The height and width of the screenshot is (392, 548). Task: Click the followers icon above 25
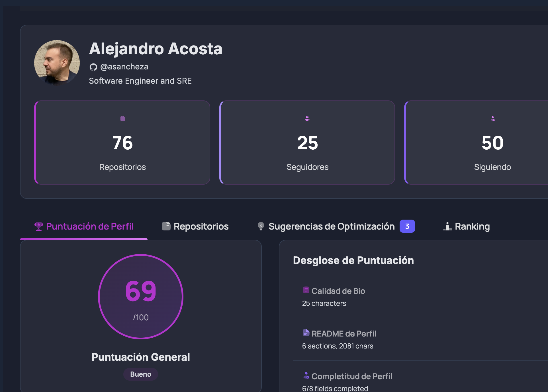pos(307,119)
